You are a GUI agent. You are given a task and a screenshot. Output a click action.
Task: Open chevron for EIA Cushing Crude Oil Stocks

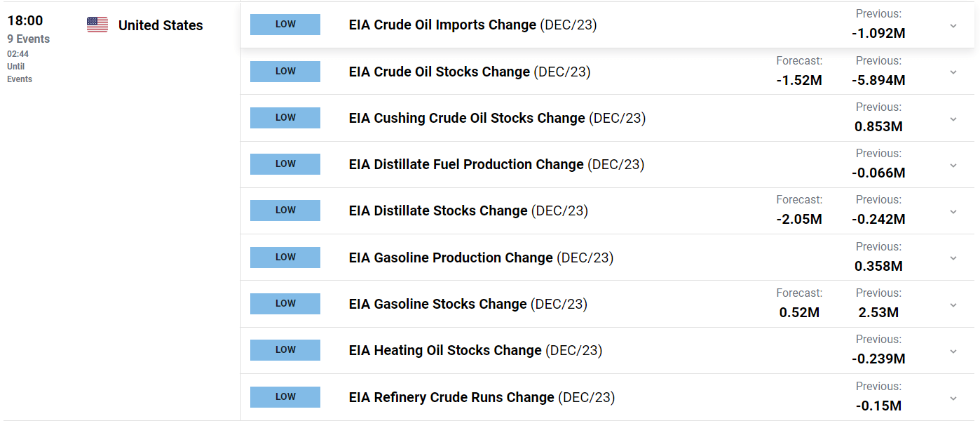tap(953, 119)
